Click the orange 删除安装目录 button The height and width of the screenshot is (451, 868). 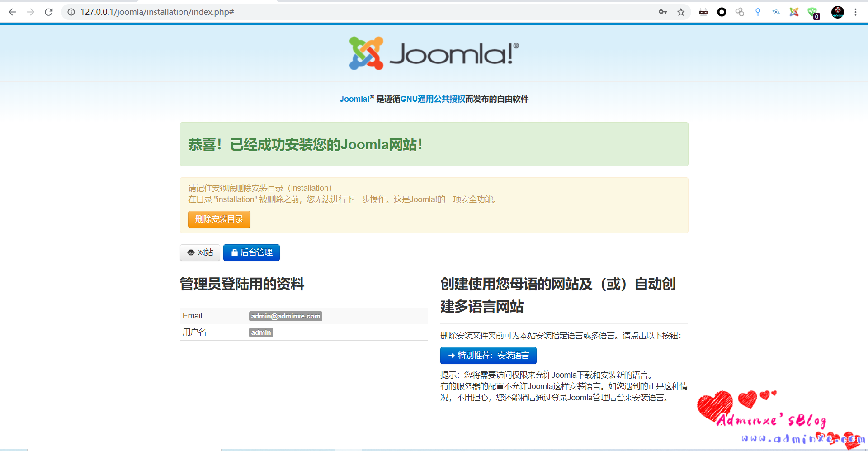tap(219, 219)
